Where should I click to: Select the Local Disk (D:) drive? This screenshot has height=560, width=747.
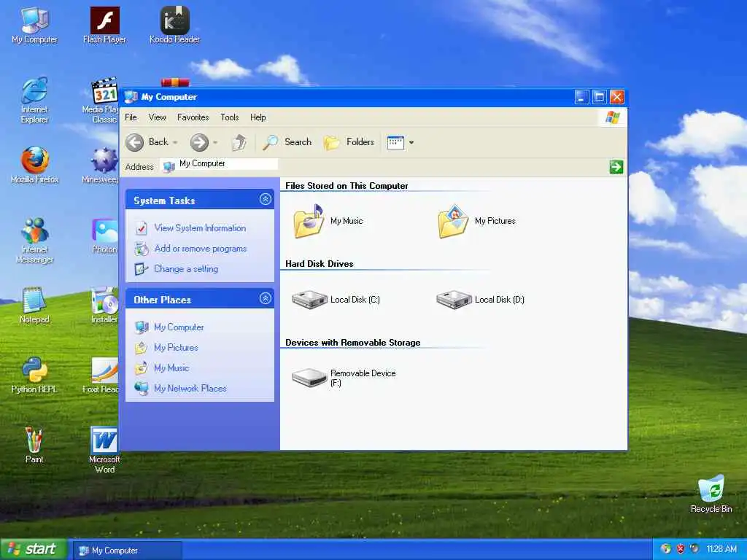pyautogui.click(x=454, y=300)
